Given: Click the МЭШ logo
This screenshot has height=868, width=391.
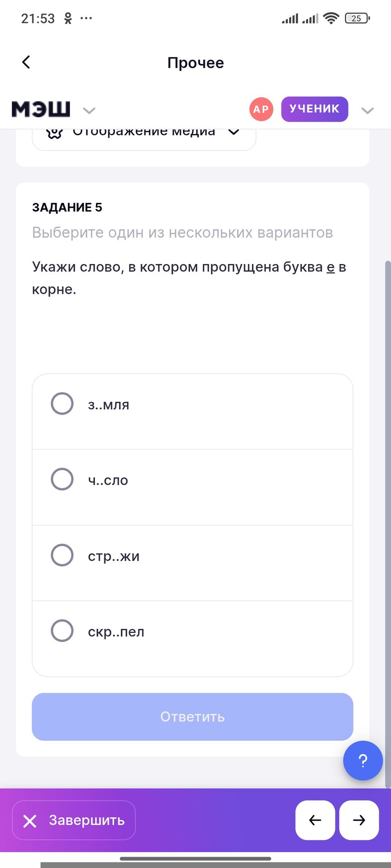Looking at the screenshot, I should pos(41,109).
